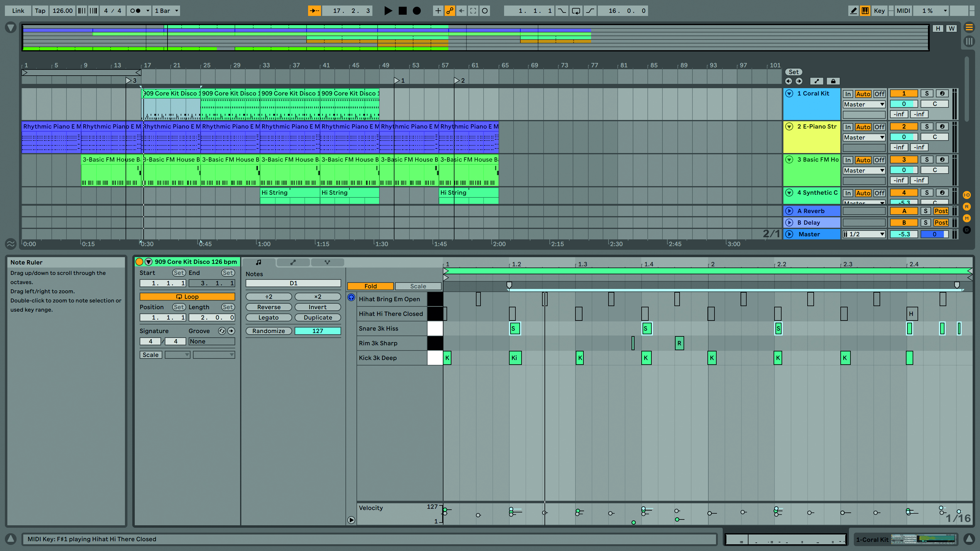Click the Coral Kit track volume slider
The image size is (980, 551).
[x=904, y=104]
